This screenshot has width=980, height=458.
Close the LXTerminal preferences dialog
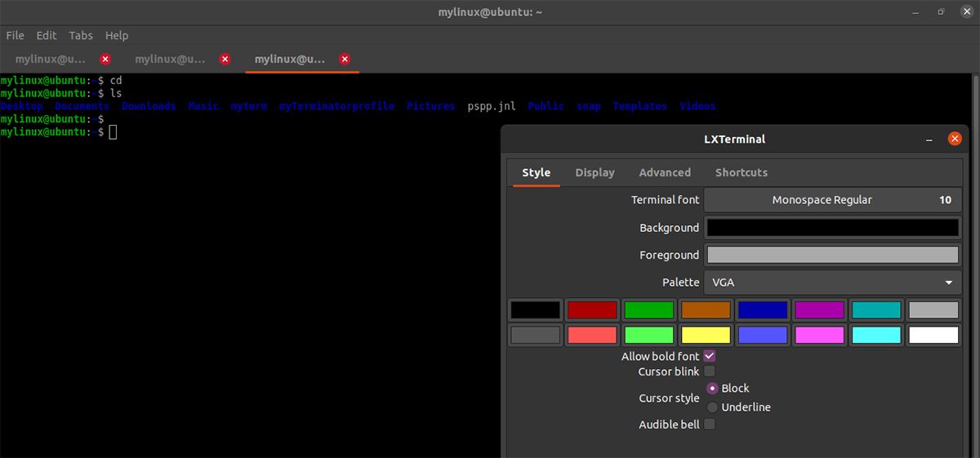(x=954, y=139)
